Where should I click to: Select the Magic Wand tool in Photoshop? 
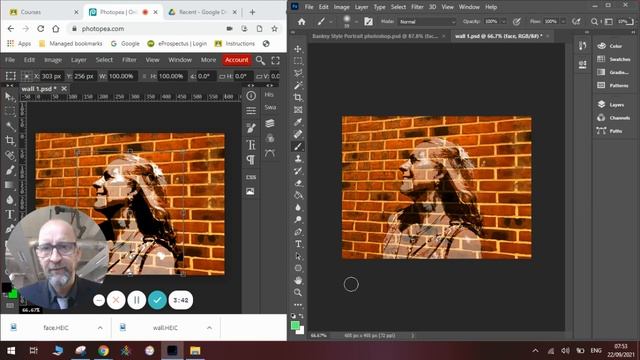click(298, 85)
